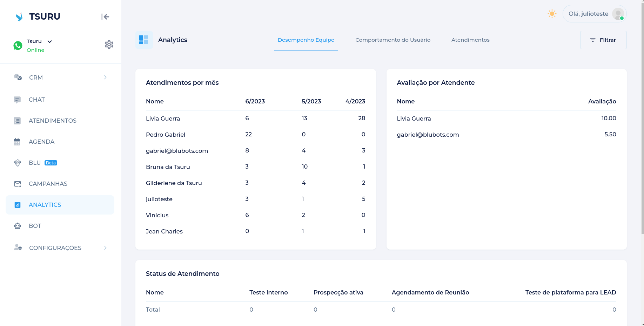The width and height of the screenshot is (644, 326).
Task: Select the Desempenho Equipe tab
Action: tap(306, 40)
